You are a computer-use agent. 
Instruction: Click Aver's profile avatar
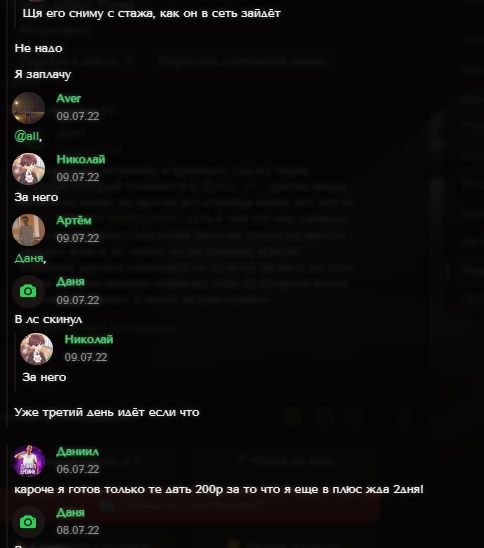(28, 108)
